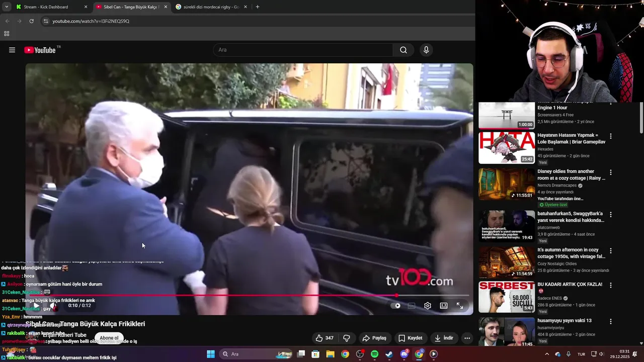Go forward with the browser forward arrow

click(19, 21)
